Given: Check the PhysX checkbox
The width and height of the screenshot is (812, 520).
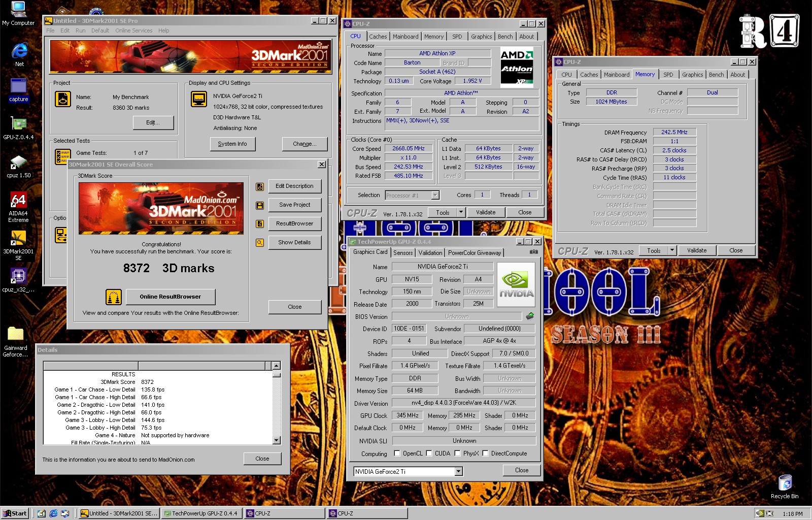Looking at the screenshot, I should pos(457,453).
